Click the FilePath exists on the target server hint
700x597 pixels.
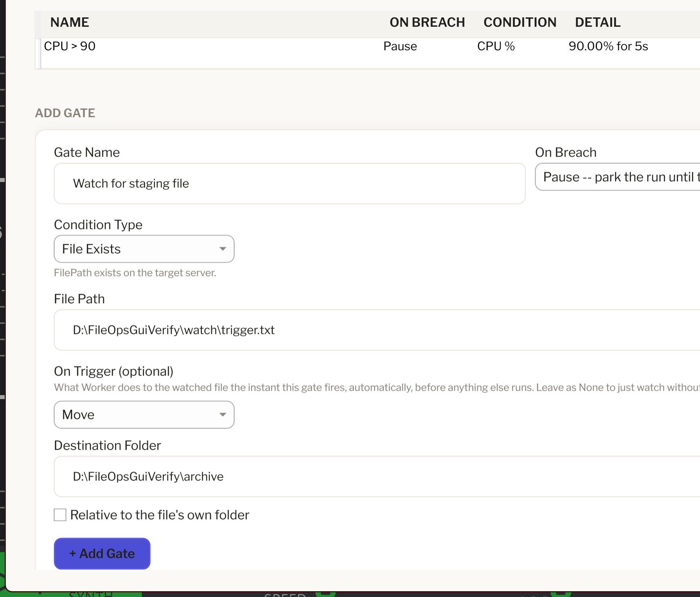(135, 273)
